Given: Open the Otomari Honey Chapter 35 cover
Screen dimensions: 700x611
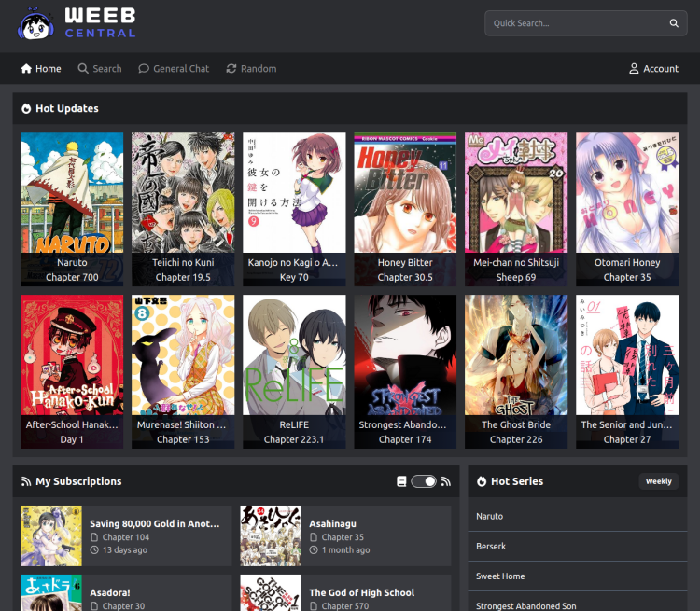Looking at the screenshot, I should pos(627,209).
